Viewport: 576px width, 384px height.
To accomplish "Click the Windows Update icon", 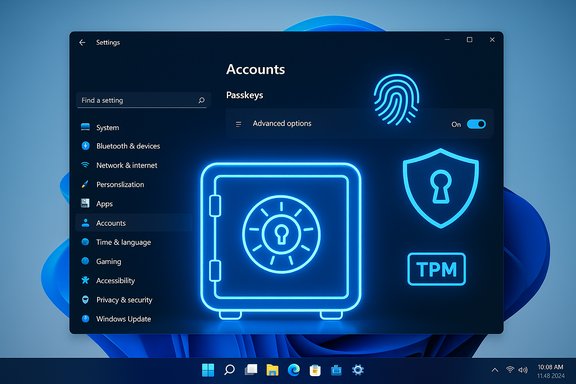I will pos(85,319).
